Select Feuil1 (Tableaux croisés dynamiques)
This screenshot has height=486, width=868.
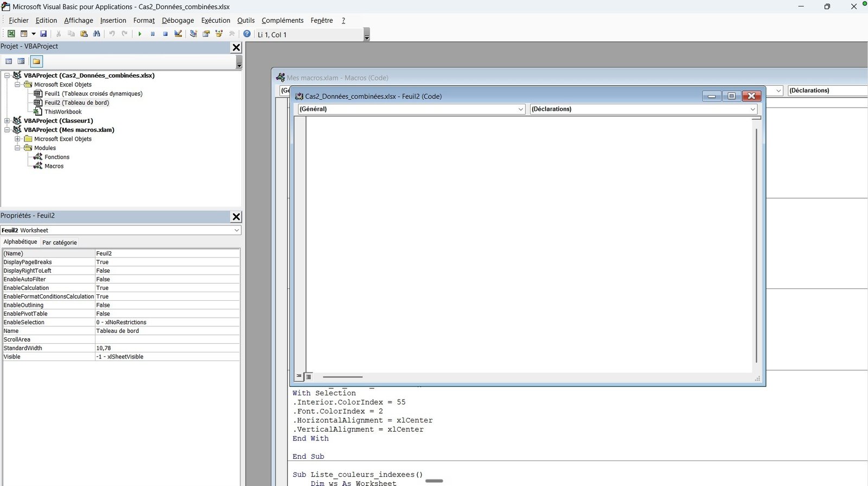point(93,93)
